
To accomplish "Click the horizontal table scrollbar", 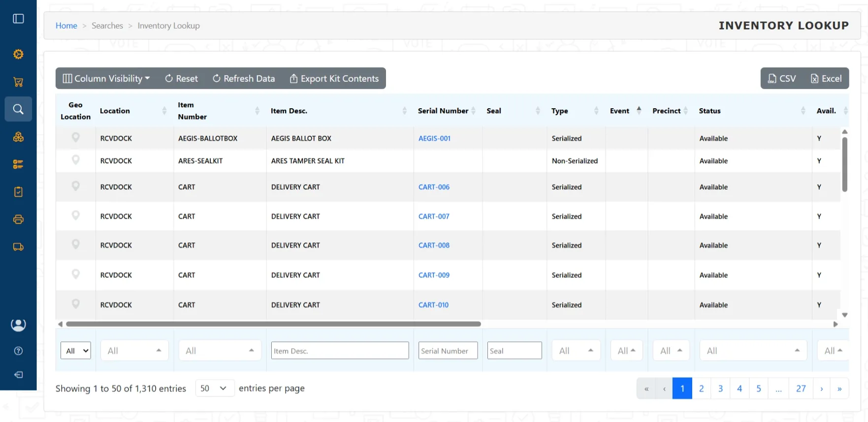I will click(273, 324).
